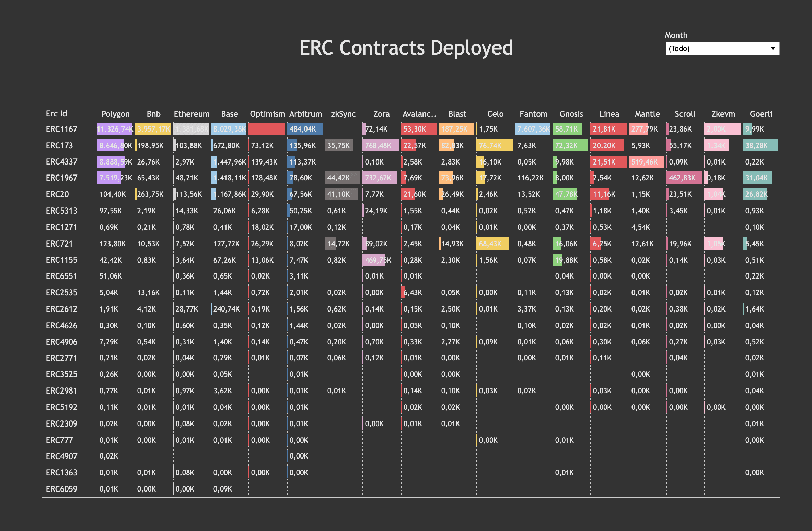Click the 484,04K Arbitrum bar
Viewport: 812px width, 531px height.
pos(305,129)
